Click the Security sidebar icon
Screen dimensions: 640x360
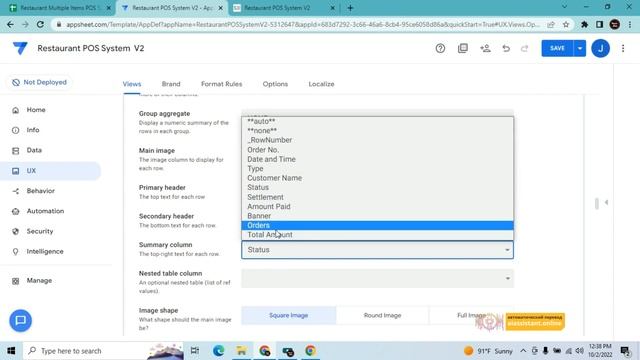(16, 231)
